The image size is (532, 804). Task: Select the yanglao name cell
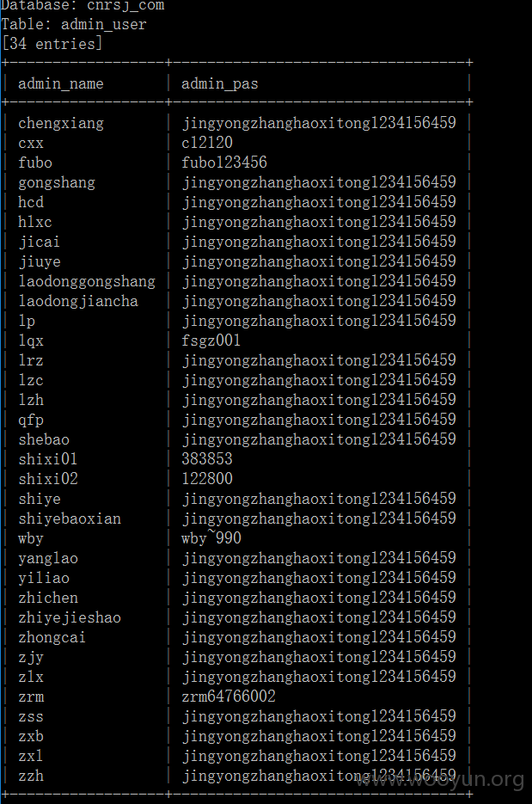[x=48, y=559]
